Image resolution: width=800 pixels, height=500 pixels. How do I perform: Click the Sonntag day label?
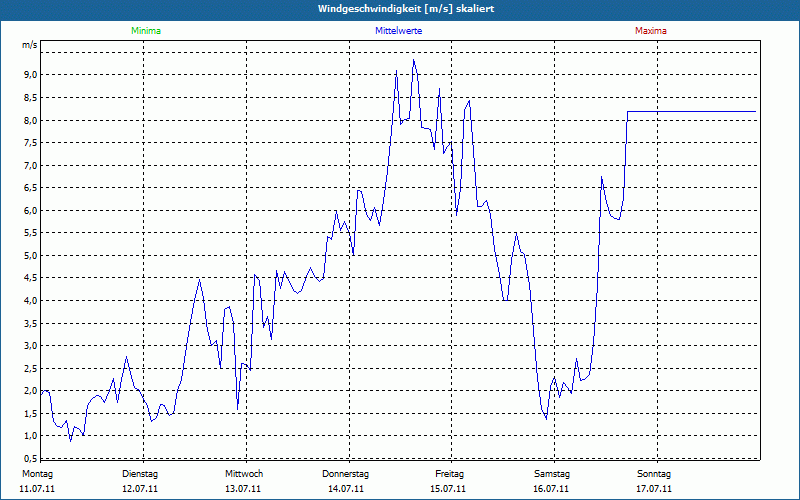tap(654, 474)
